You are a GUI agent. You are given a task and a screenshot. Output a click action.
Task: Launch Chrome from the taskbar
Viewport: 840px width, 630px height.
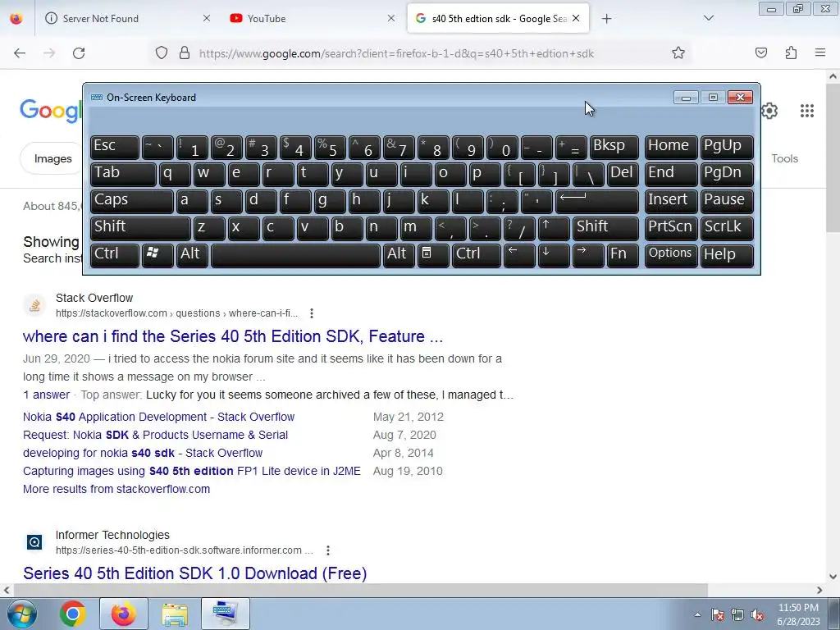tap(73, 614)
